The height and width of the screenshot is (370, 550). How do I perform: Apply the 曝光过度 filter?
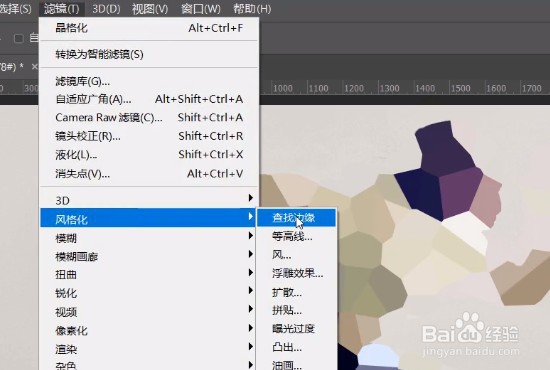[x=297, y=329]
